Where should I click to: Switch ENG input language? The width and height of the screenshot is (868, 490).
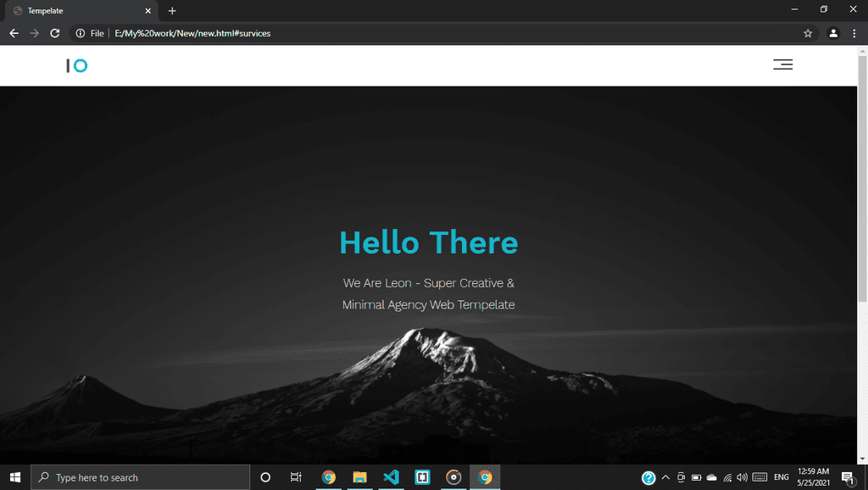tap(781, 477)
